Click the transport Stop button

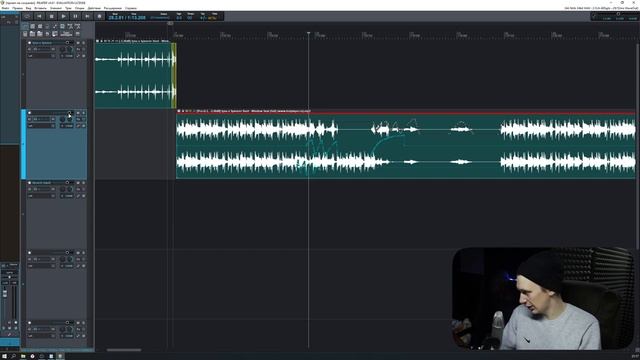point(51,16)
